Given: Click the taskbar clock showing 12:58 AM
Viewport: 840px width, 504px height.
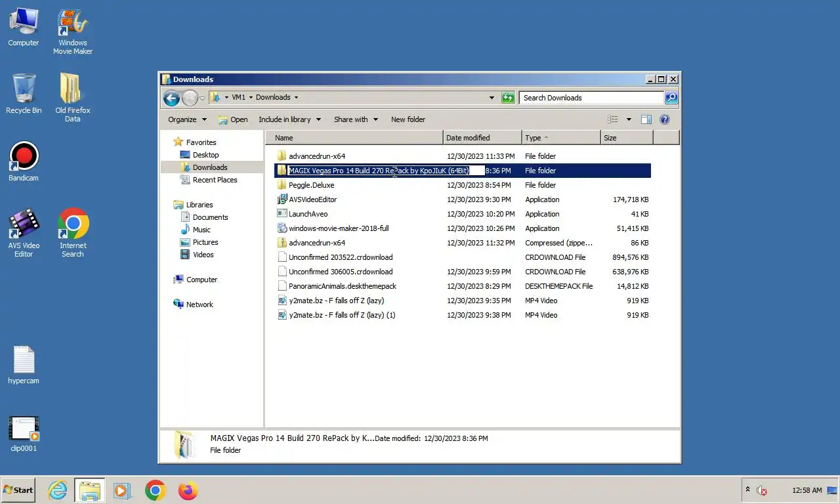Looking at the screenshot, I should tap(807, 490).
